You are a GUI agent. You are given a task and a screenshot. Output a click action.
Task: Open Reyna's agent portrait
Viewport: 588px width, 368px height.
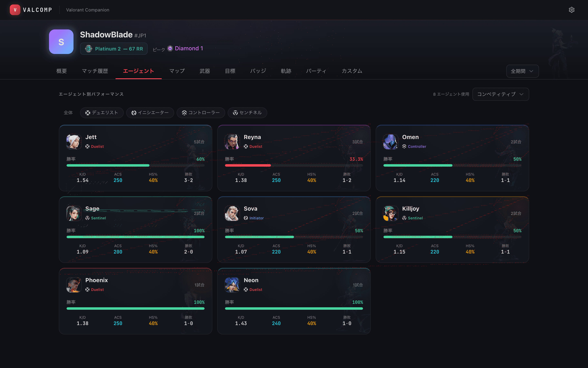(x=232, y=141)
